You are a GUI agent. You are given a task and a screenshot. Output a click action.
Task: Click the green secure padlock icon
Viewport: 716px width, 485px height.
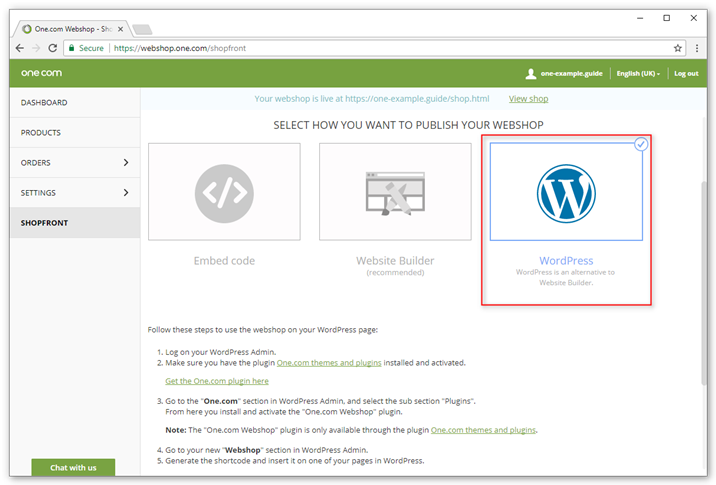71,47
